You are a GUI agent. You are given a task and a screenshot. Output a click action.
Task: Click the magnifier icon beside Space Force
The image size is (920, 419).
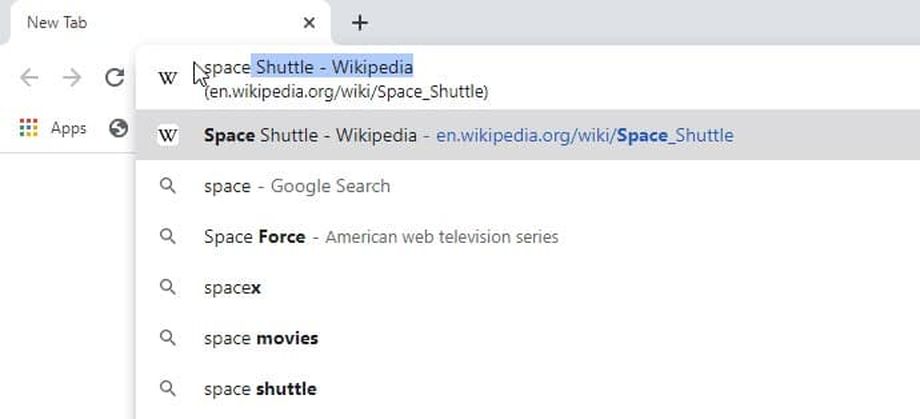(168, 237)
